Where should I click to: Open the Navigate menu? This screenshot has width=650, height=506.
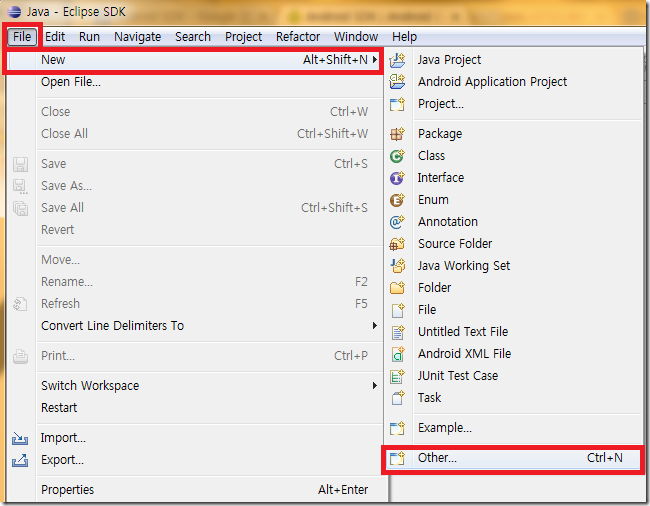tap(138, 37)
